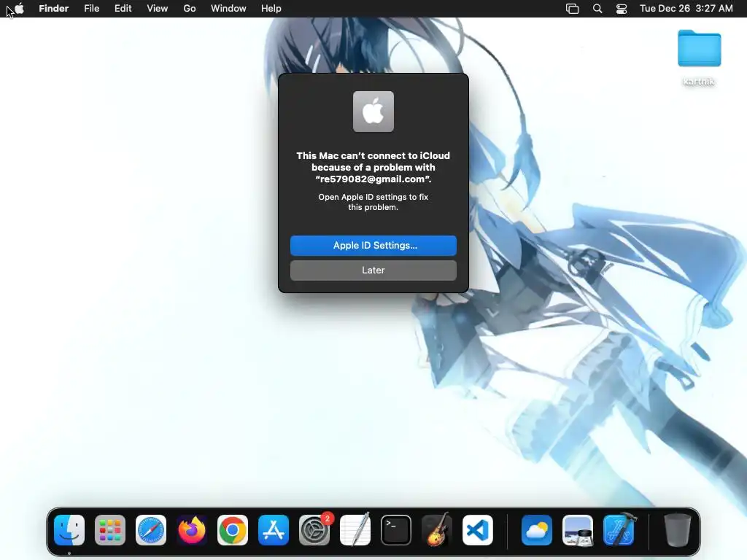Open the Edit menu
The image size is (747, 560).
[x=123, y=9]
